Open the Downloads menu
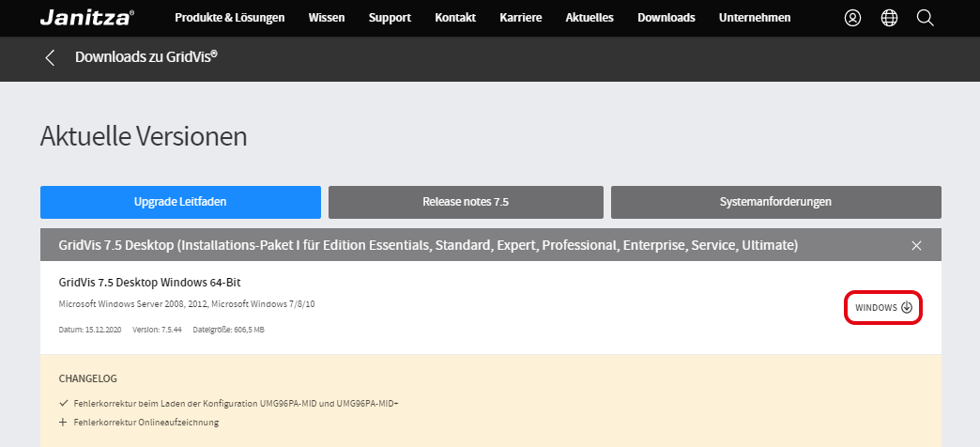 point(666,18)
